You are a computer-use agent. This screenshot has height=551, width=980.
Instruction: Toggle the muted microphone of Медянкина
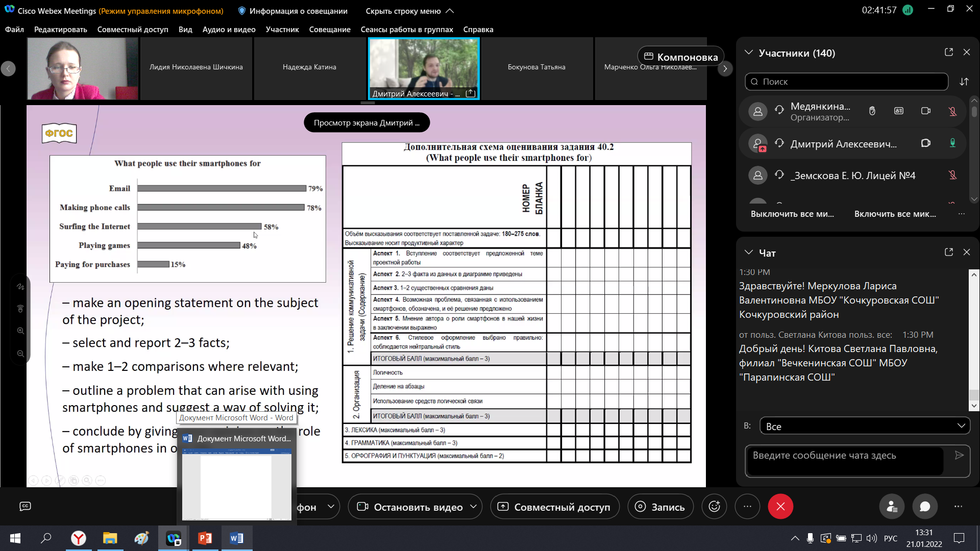(x=952, y=111)
